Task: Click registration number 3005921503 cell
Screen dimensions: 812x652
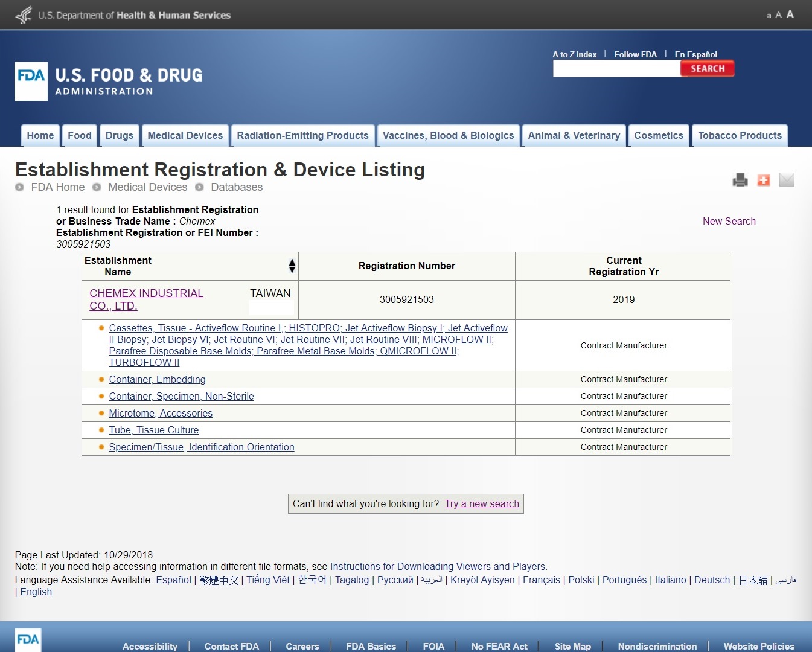Action: 407,300
